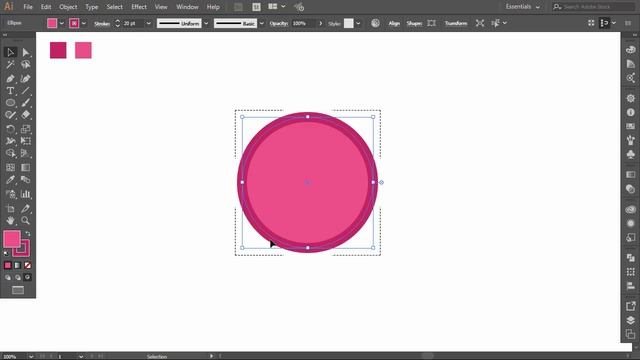Open the graphic Style dropdown
Image resolution: width=640 pixels, height=360 pixels.
point(358,23)
